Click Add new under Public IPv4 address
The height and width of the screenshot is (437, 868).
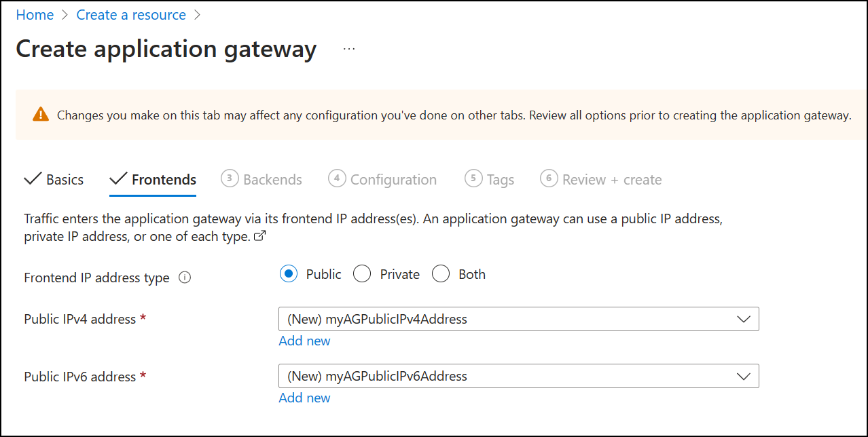304,341
